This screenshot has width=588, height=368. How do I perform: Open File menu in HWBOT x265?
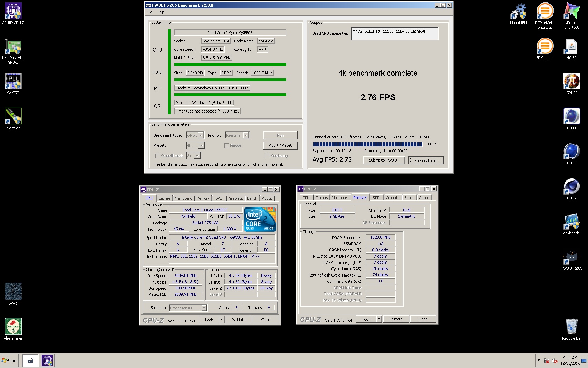click(x=149, y=12)
